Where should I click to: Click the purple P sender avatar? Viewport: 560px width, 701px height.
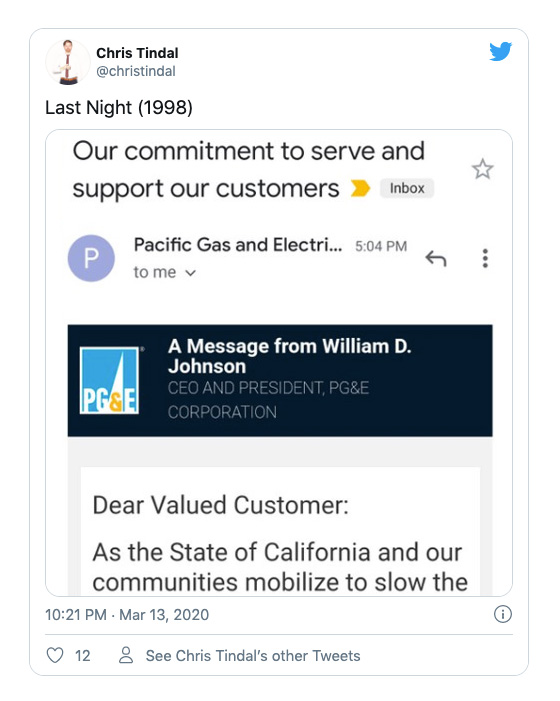coord(91,258)
